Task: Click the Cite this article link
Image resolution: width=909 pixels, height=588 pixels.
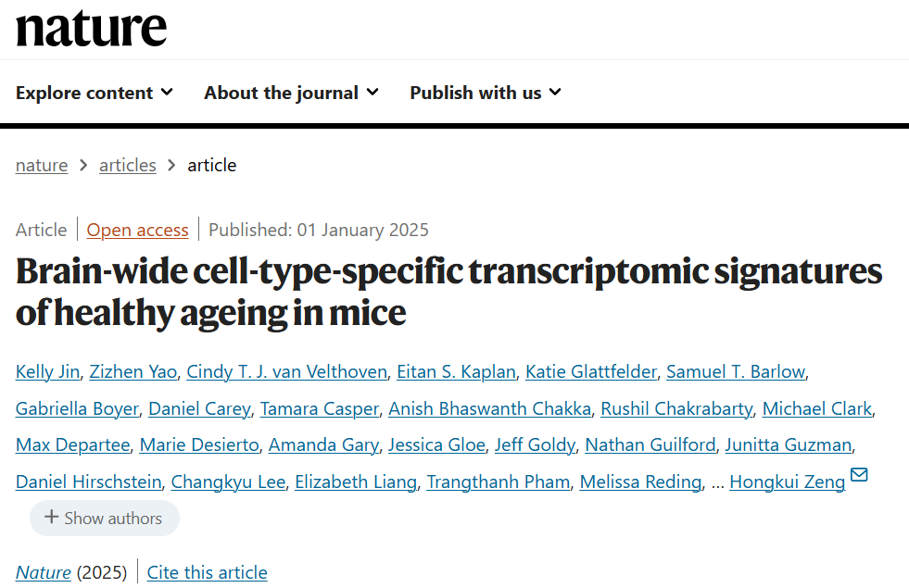Action: tap(208, 572)
